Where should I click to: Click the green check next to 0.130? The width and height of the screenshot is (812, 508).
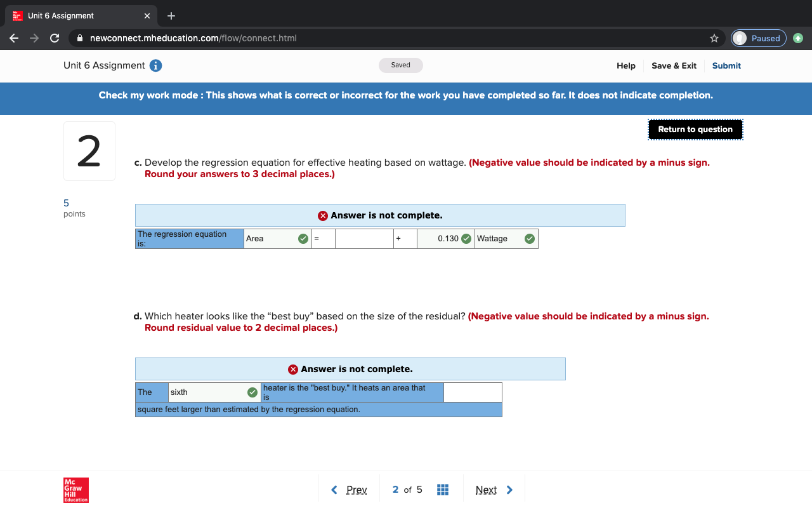click(466, 239)
